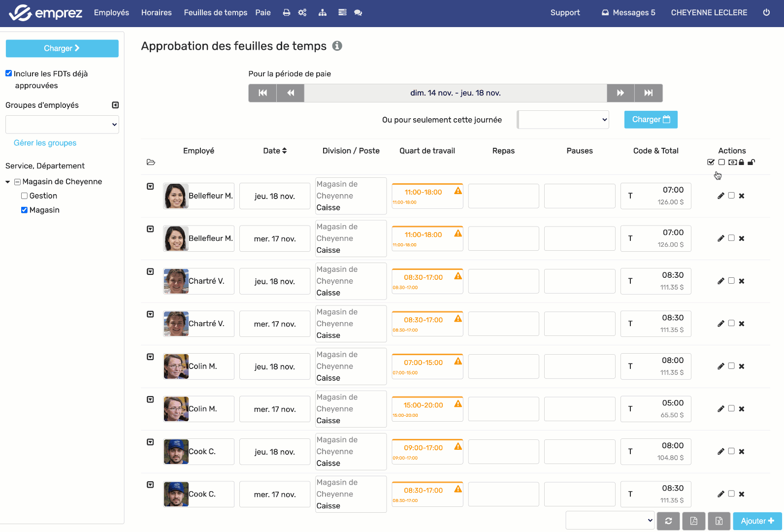Edit Bellefleur M. jeu. 18 nov. timesheet
This screenshot has height=532, width=784.
[721, 196]
